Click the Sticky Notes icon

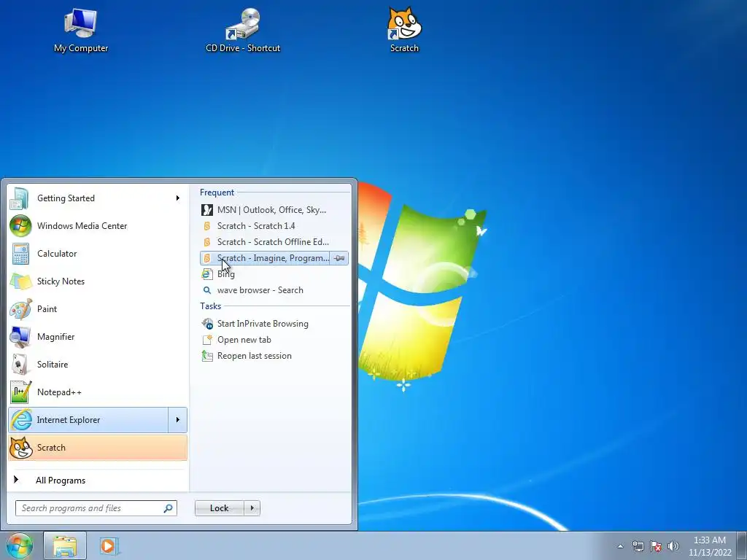(x=21, y=281)
